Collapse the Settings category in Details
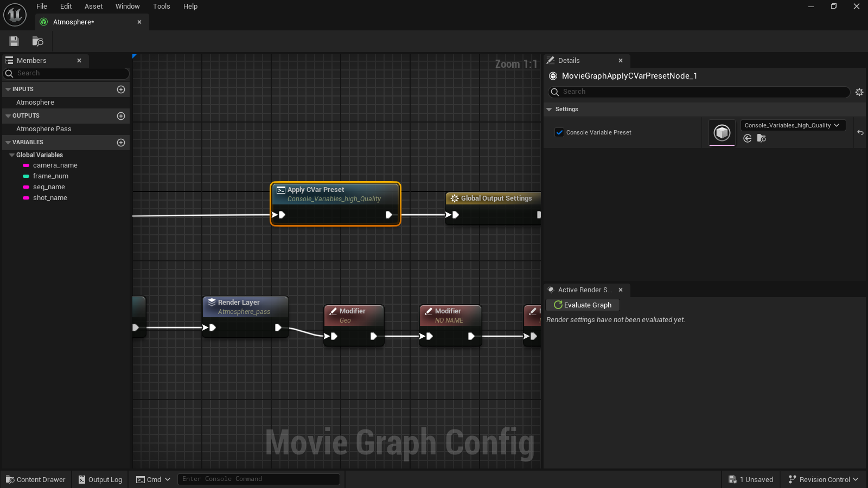868x488 pixels. click(x=549, y=110)
